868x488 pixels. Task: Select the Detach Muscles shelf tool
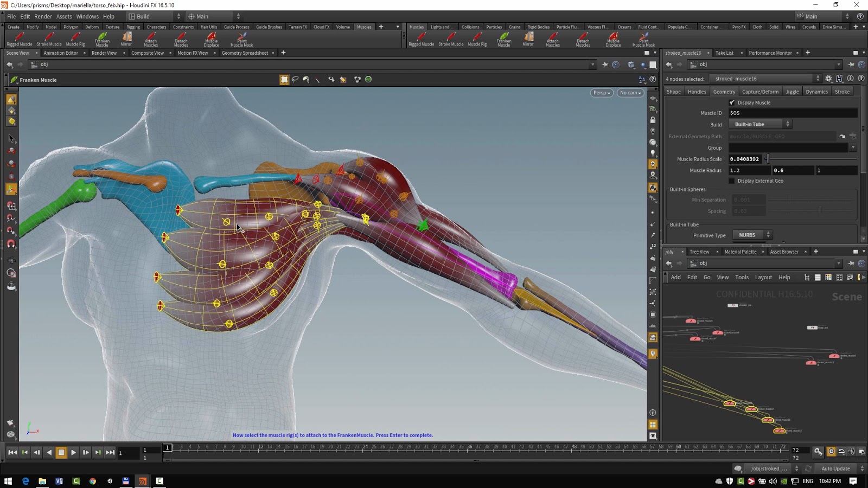[x=181, y=39]
